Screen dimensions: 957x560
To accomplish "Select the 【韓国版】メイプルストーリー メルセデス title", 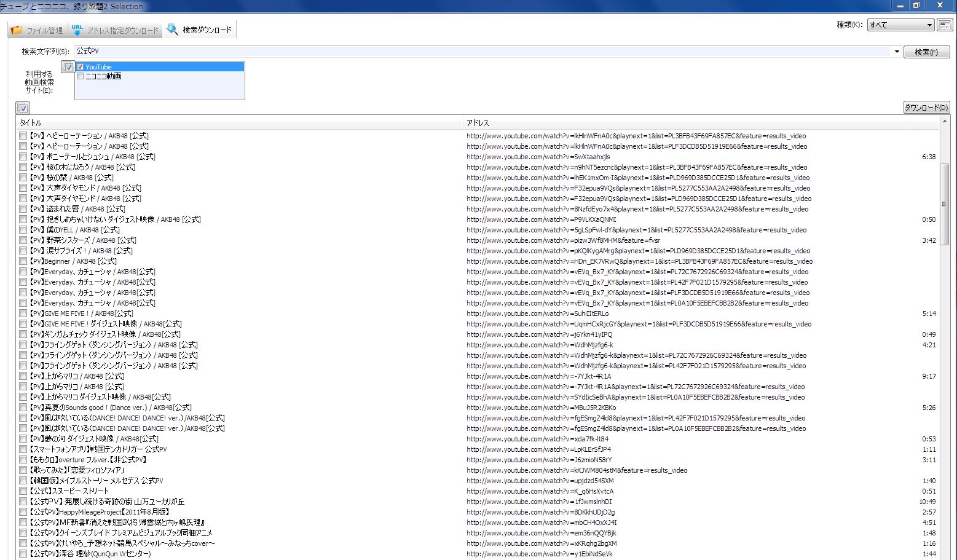I will coord(96,481).
